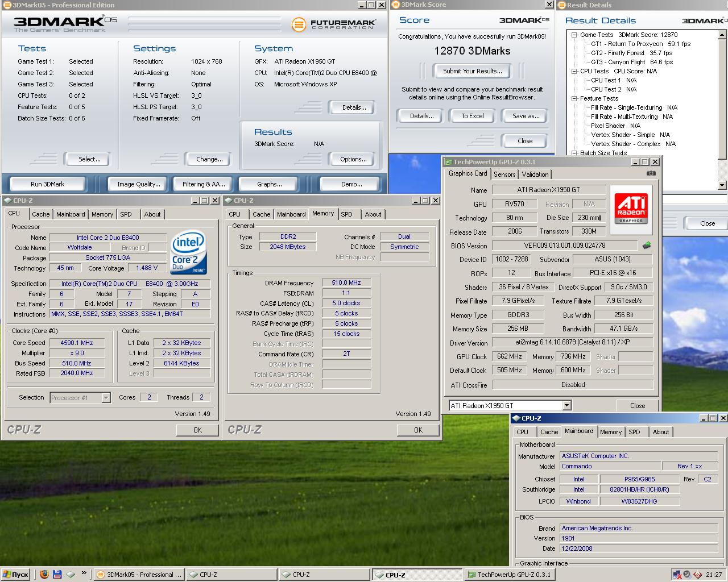Open the Graphs... button in 3DMark05

pos(269,184)
